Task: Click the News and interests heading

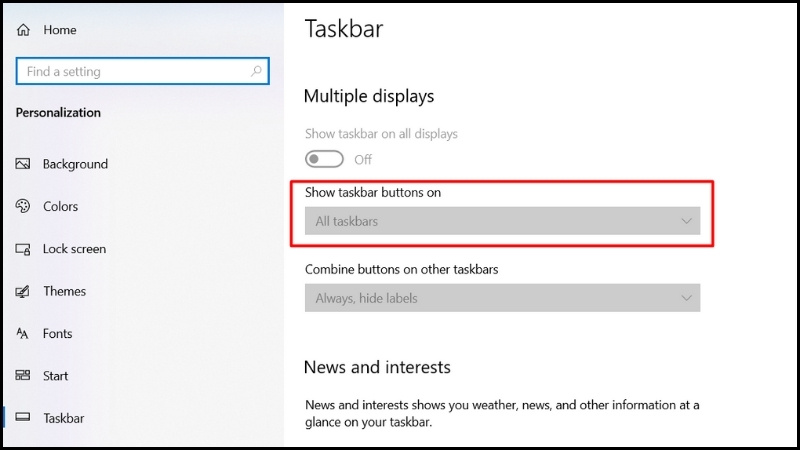Action: point(377,367)
